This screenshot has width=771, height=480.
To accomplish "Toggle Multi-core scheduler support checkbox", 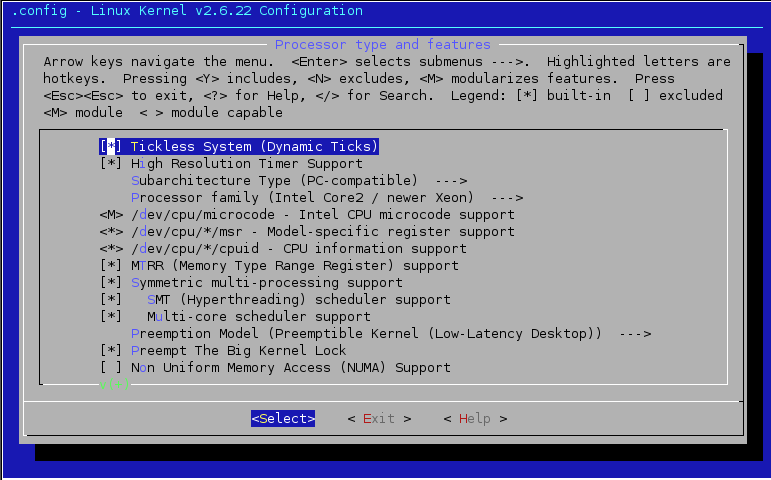I will click(x=111, y=317).
